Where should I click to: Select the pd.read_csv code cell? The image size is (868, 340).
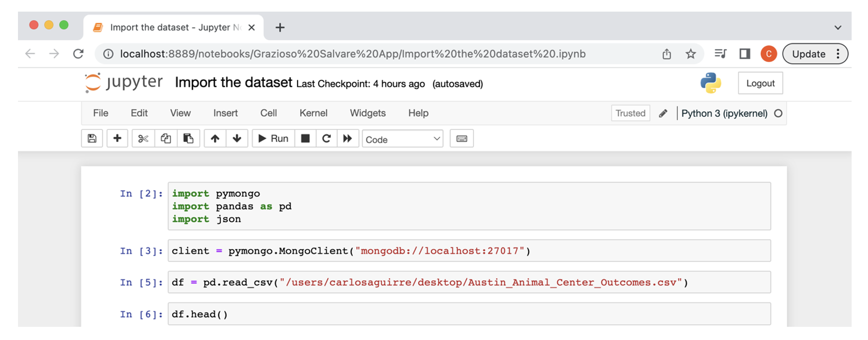[x=469, y=282]
